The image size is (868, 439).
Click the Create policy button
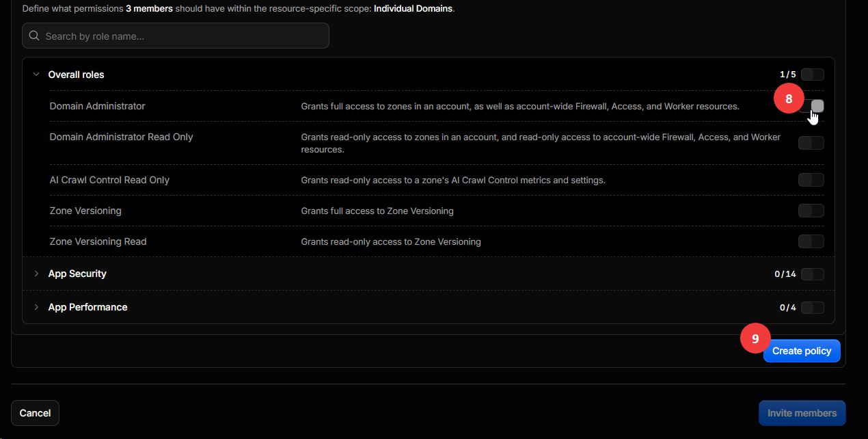(x=802, y=351)
